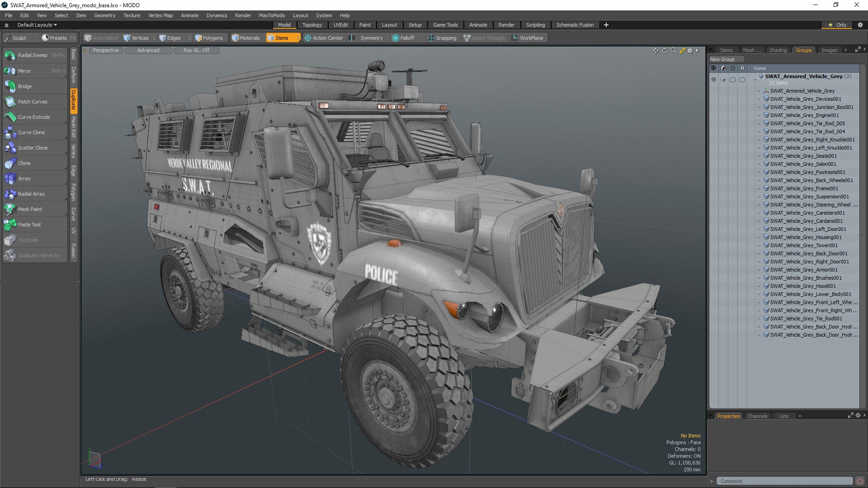Select the Curve Extrude tool
The width and height of the screenshot is (868, 488).
[x=35, y=117]
